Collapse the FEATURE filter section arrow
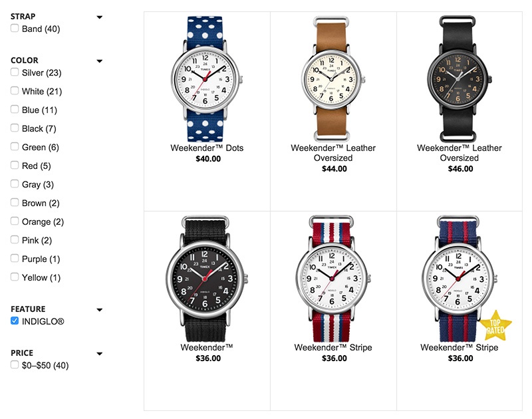 click(99, 309)
